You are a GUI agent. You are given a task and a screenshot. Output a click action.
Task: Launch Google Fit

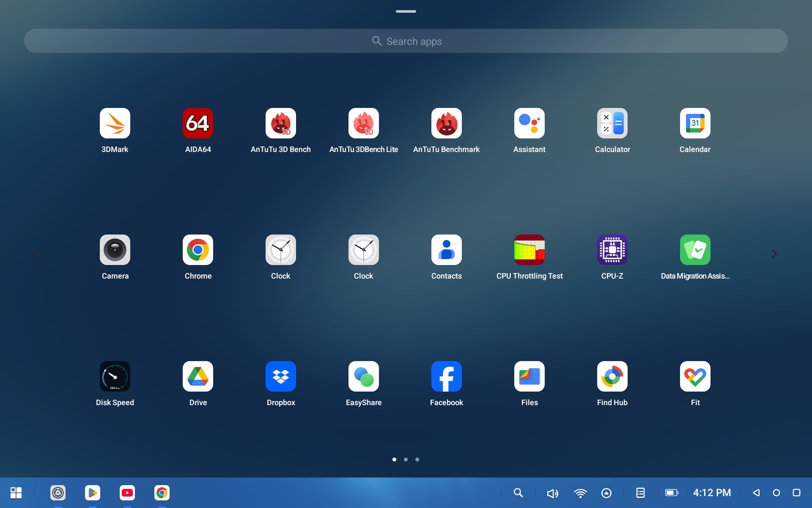[x=695, y=376]
